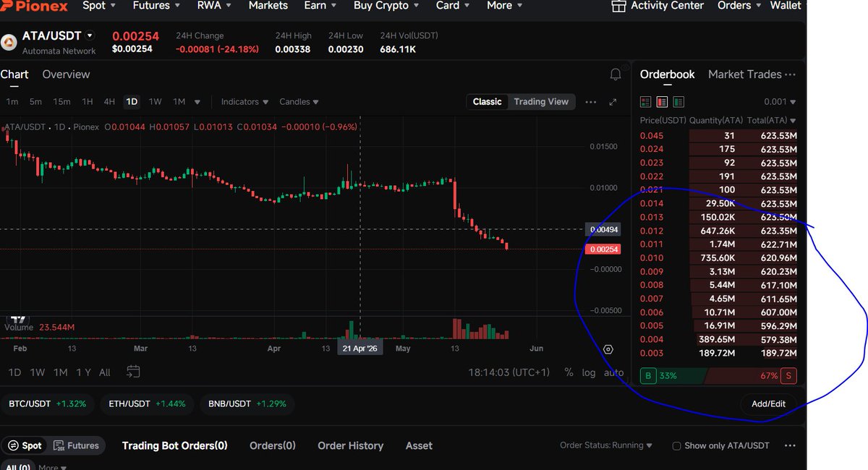Expand the More filter dropdown
This screenshot has height=470, width=868.
(x=53, y=467)
